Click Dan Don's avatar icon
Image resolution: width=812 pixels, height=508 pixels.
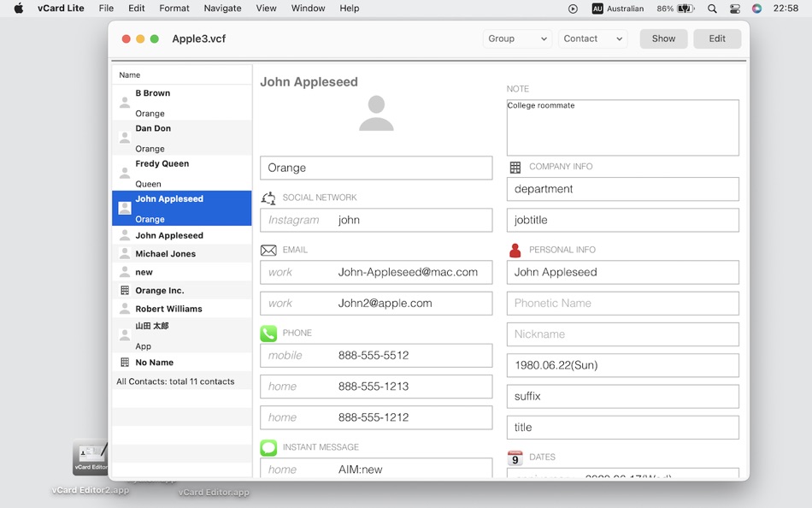point(125,138)
